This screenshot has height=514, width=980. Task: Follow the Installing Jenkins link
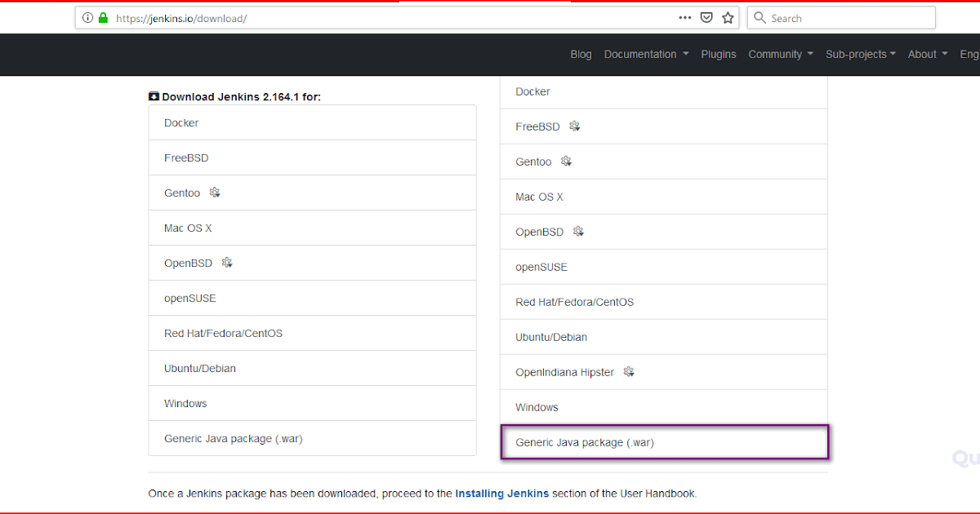pyautogui.click(x=501, y=494)
